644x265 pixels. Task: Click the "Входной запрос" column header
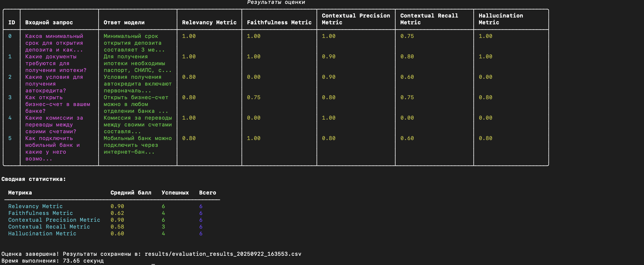pyautogui.click(x=49, y=22)
